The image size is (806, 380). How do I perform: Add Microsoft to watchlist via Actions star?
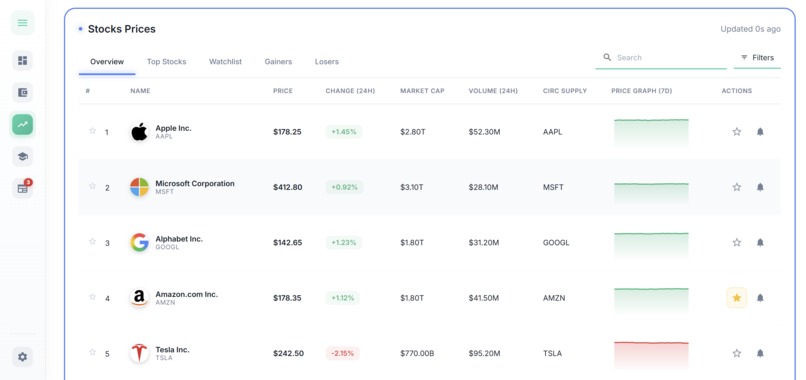coord(737,187)
